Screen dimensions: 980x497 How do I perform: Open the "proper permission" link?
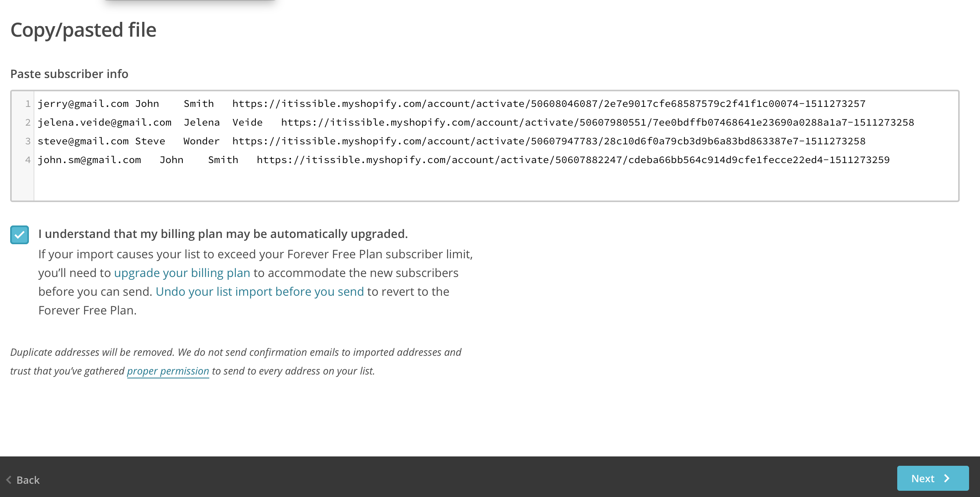click(168, 371)
